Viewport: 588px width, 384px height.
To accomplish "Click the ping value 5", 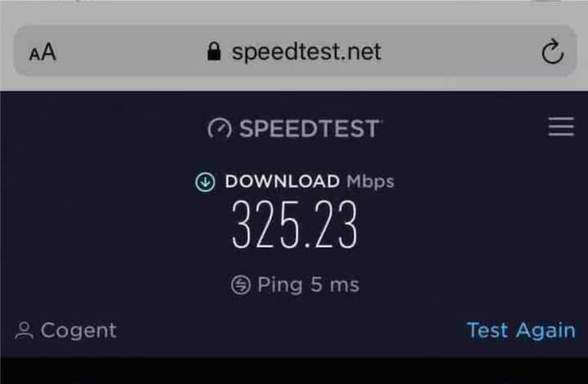I will coord(316,284).
